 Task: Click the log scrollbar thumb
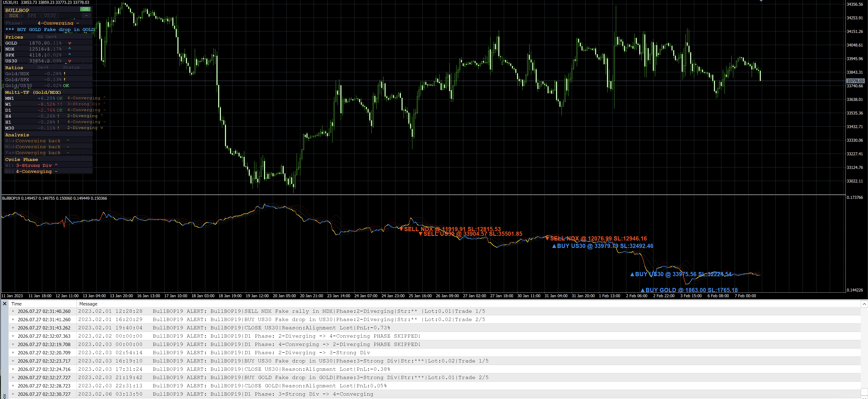(x=864, y=392)
